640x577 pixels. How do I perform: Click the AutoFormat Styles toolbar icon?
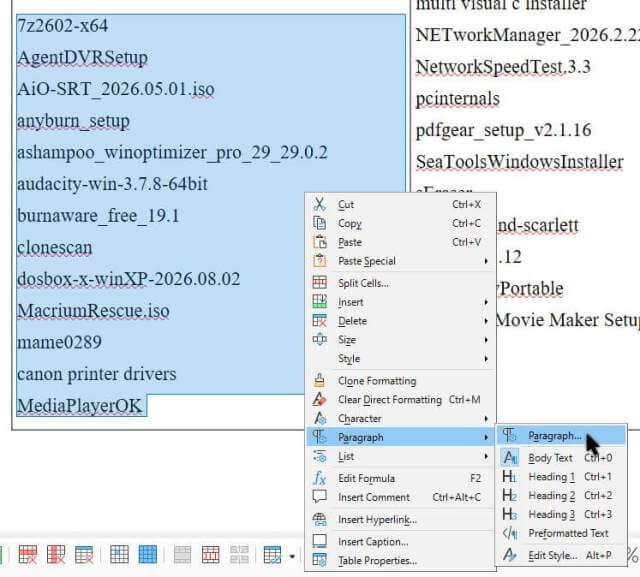tap(272, 555)
